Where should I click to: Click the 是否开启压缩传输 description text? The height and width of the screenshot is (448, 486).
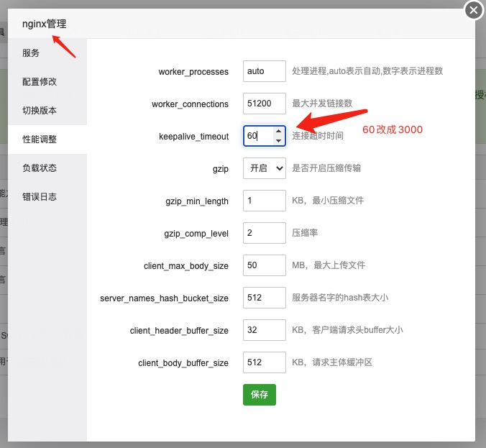326,168
